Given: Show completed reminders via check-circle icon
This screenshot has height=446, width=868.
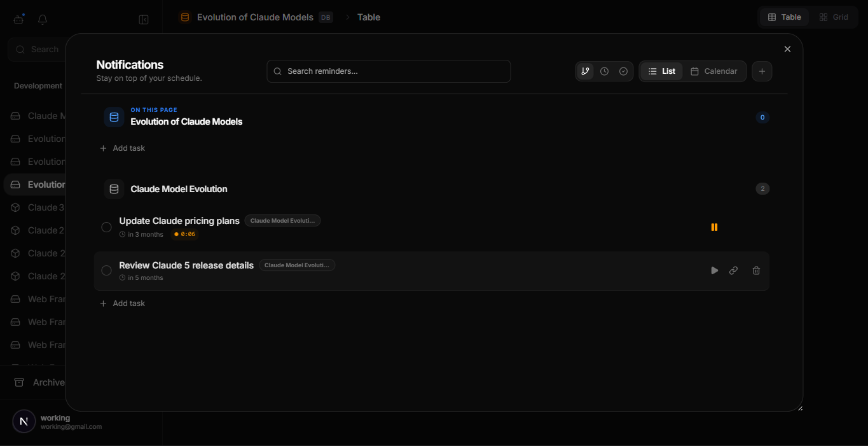Looking at the screenshot, I should pyautogui.click(x=623, y=71).
